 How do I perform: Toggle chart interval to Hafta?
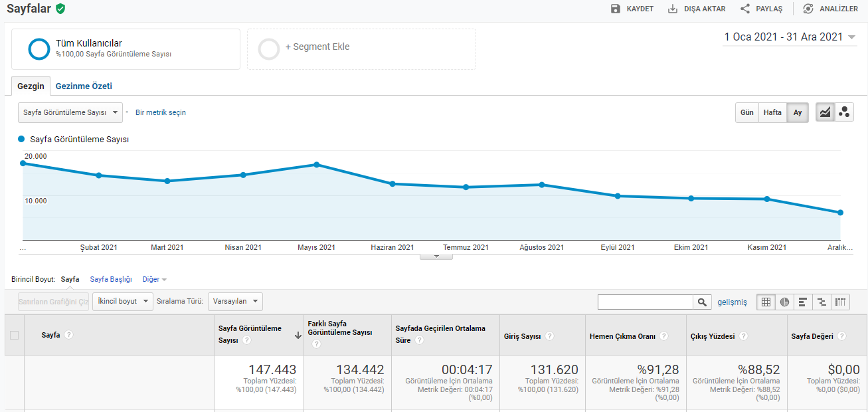[772, 112]
